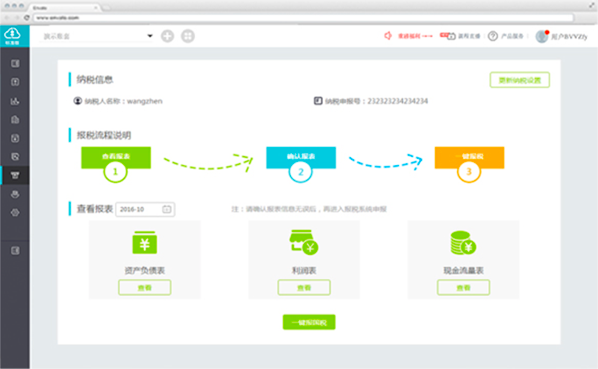Open the account set dropdown arrow
This screenshot has width=598, height=369.
click(150, 36)
